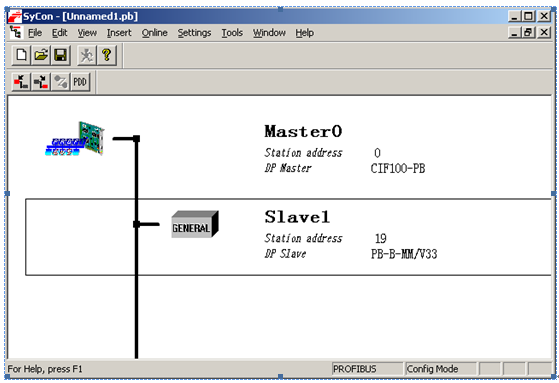Select the GENERAL slave device icon

tap(195, 224)
